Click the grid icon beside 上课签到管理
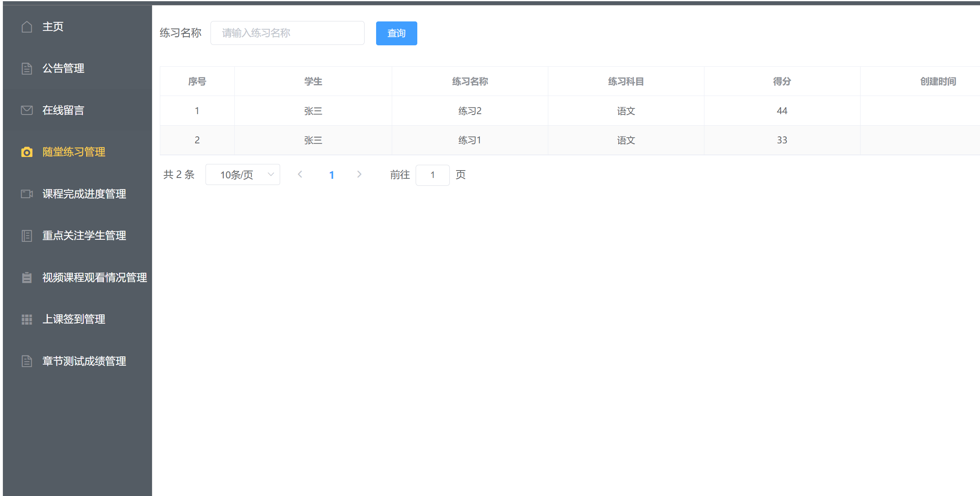The height and width of the screenshot is (496, 980). (27, 319)
